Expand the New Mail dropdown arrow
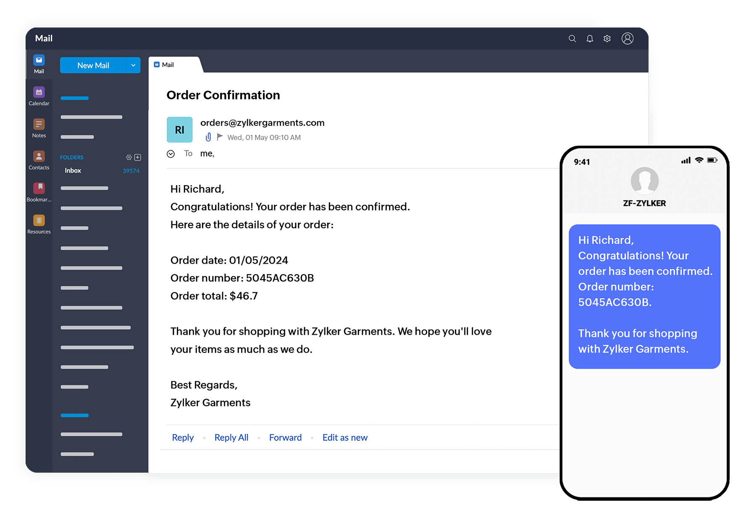This screenshot has height=532, width=756. coord(134,65)
